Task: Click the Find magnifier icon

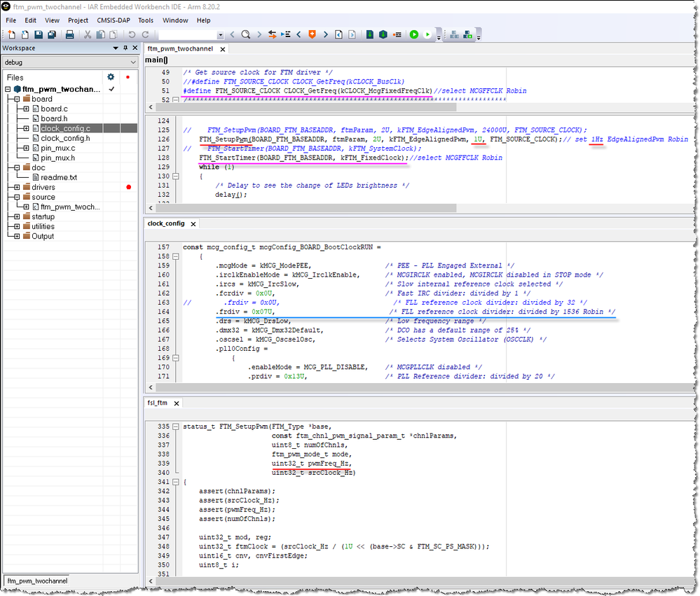Action: coord(246,34)
